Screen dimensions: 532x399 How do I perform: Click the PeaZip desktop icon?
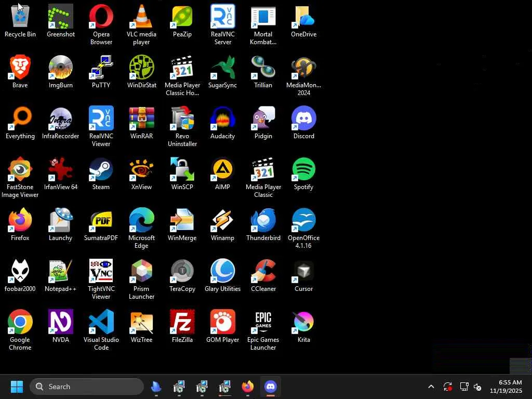[182, 16]
